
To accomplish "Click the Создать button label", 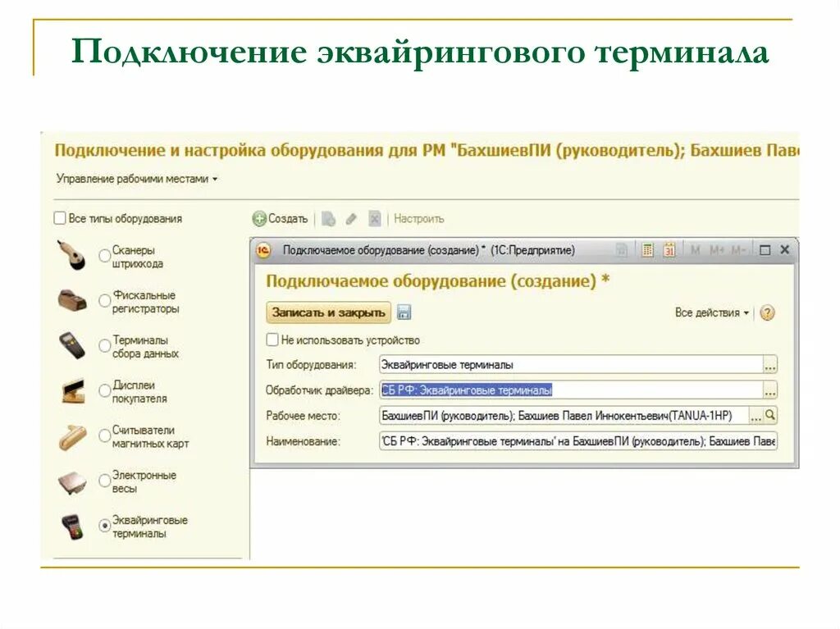I will coord(288,219).
